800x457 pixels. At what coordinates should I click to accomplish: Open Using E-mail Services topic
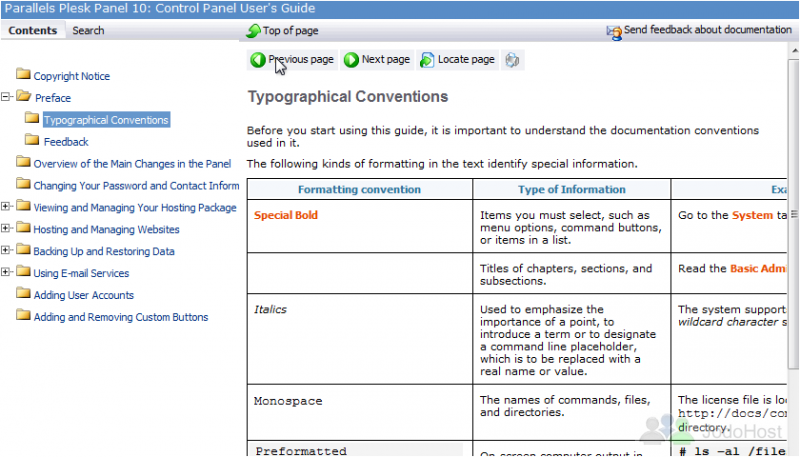81,273
